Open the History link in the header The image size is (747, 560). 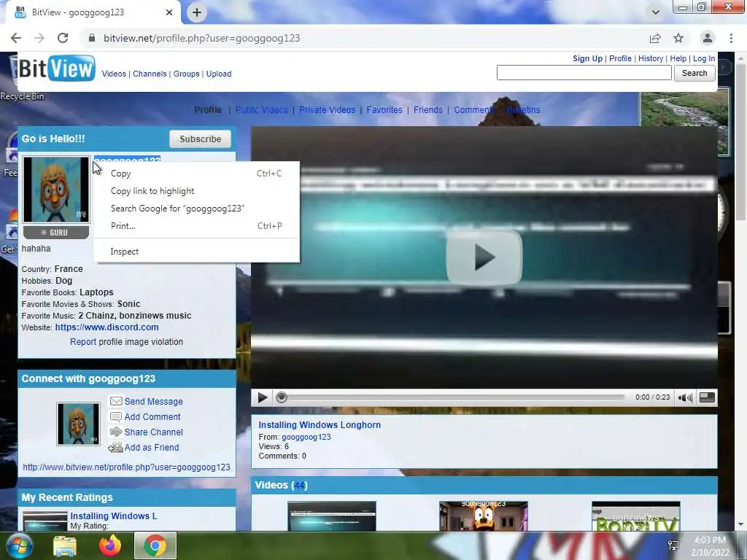(x=650, y=58)
